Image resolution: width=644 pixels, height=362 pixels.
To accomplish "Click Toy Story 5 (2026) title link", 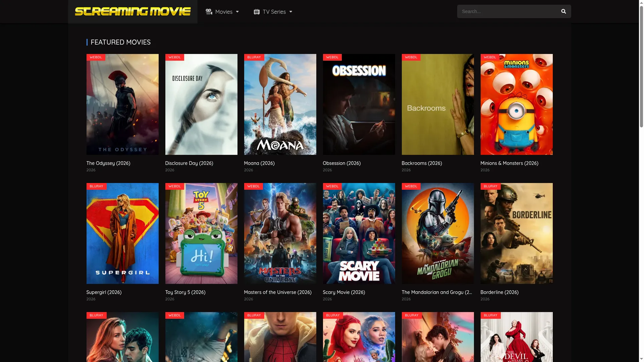I will (x=185, y=292).
